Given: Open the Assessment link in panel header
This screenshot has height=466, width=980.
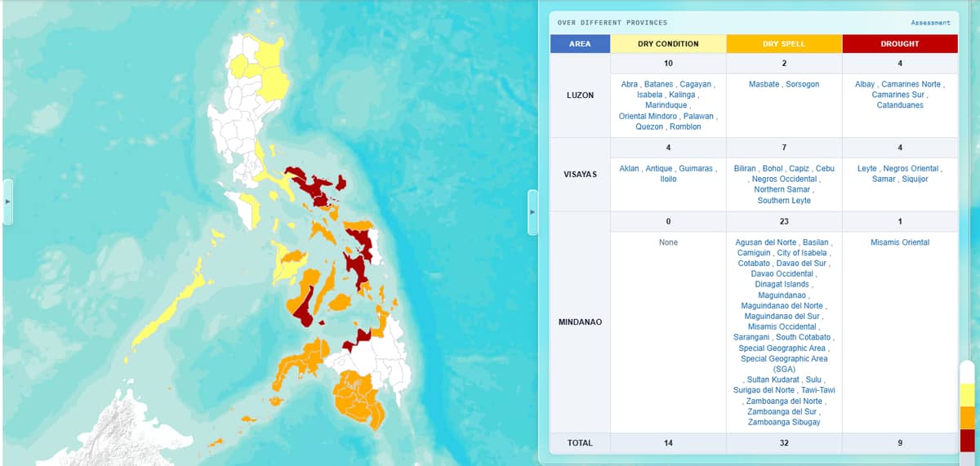Looking at the screenshot, I should pos(930,23).
